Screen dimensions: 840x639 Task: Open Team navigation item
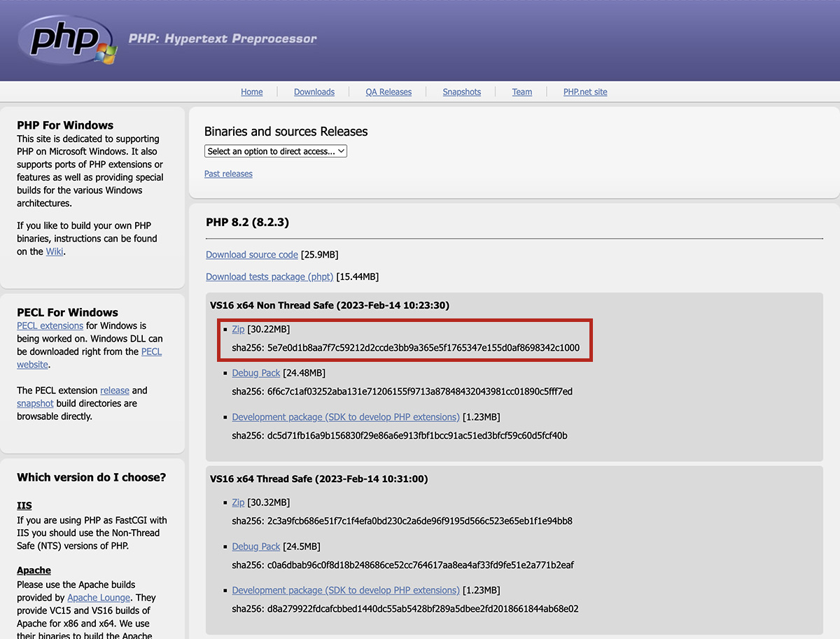pyautogui.click(x=522, y=92)
